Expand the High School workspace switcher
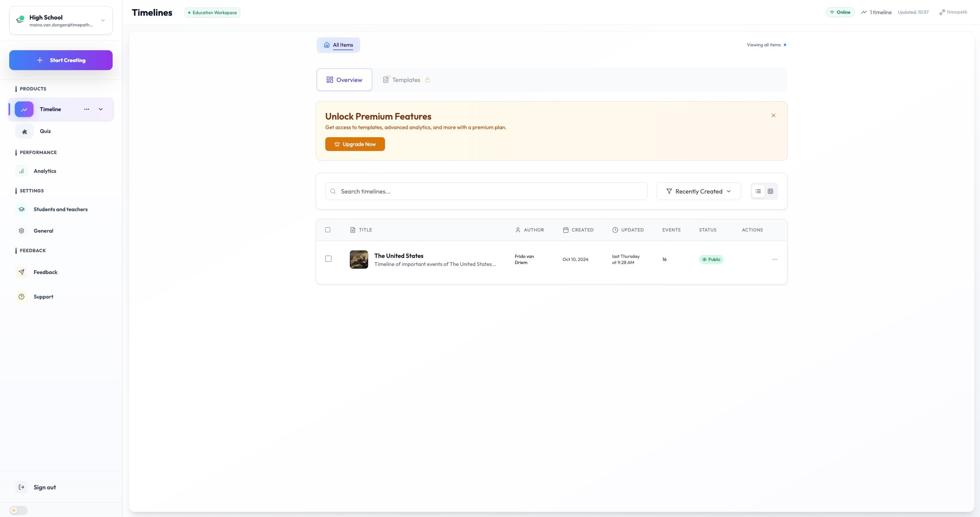 61,20
